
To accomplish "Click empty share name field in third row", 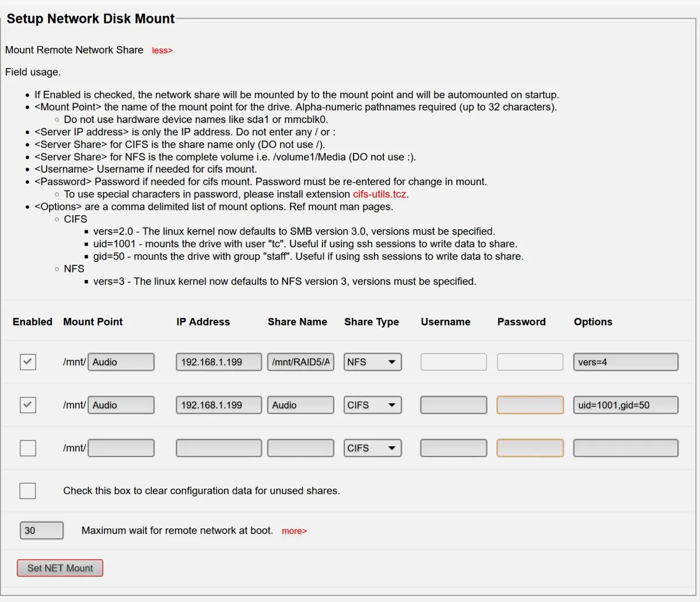I will point(301,448).
